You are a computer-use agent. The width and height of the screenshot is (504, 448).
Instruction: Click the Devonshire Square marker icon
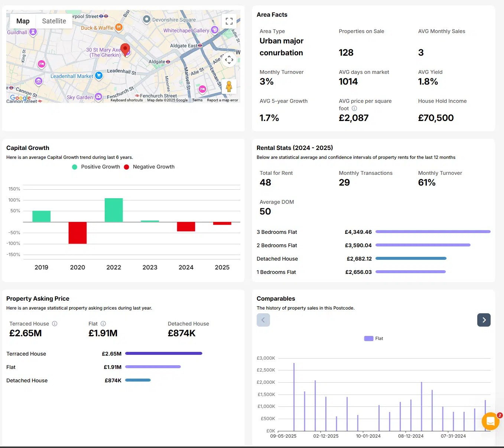click(x=147, y=19)
